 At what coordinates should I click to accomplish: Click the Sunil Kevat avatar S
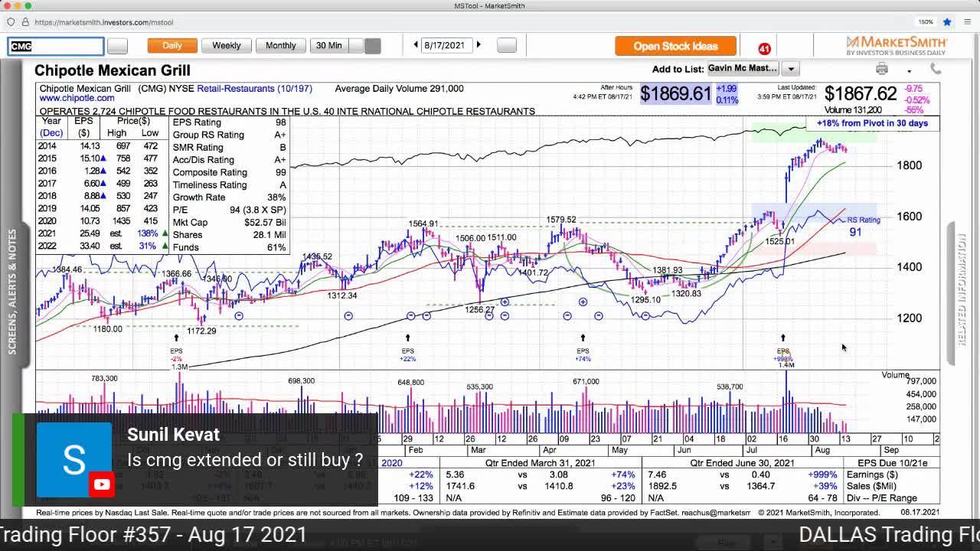(x=73, y=460)
